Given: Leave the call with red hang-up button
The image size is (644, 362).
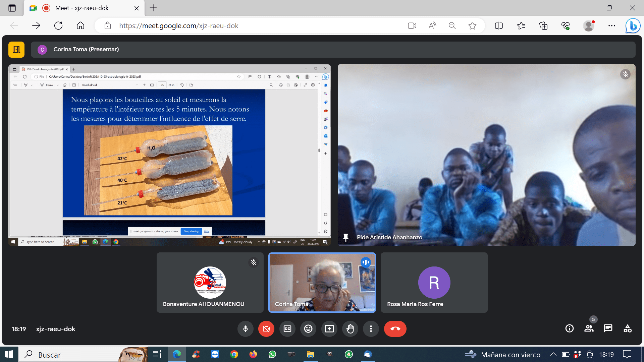Looking at the screenshot, I should (395, 329).
